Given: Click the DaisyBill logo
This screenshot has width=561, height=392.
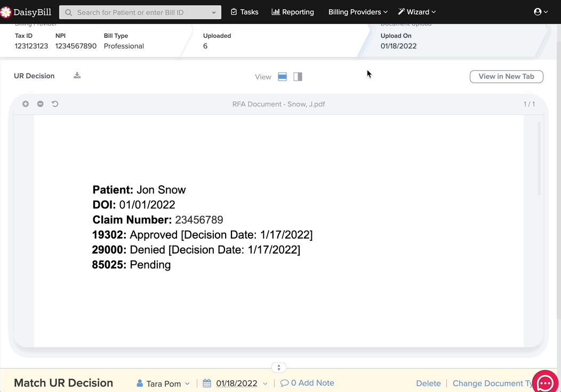Looking at the screenshot, I should [26, 12].
